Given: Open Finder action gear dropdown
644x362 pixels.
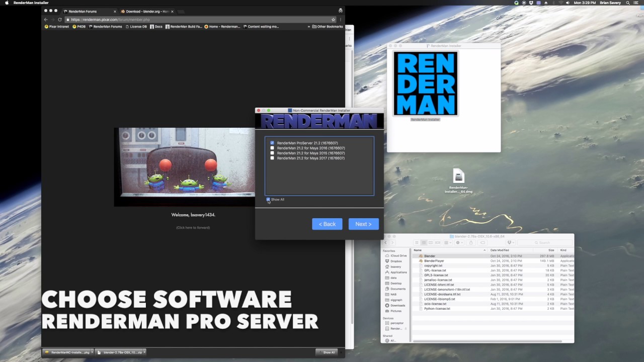Looking at the screenshot, I should (x=459, y=242).
